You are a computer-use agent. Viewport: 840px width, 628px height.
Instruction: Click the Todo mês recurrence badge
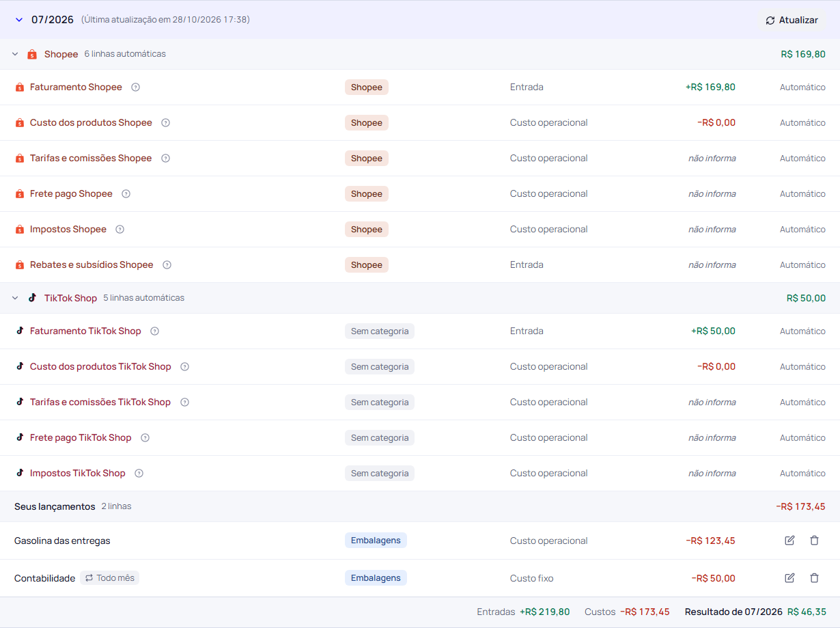point(109,578)
